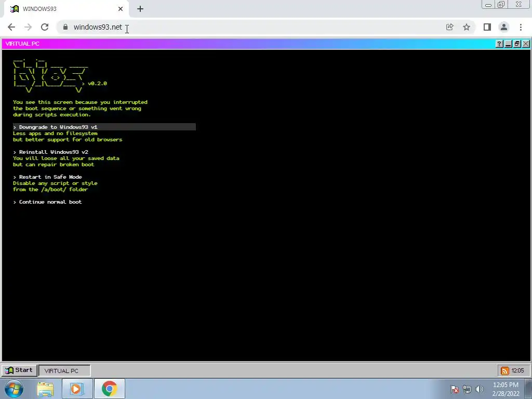Close the Virtual PC inner window
Viewport: 532px width, 399px height.
point(526,44)
